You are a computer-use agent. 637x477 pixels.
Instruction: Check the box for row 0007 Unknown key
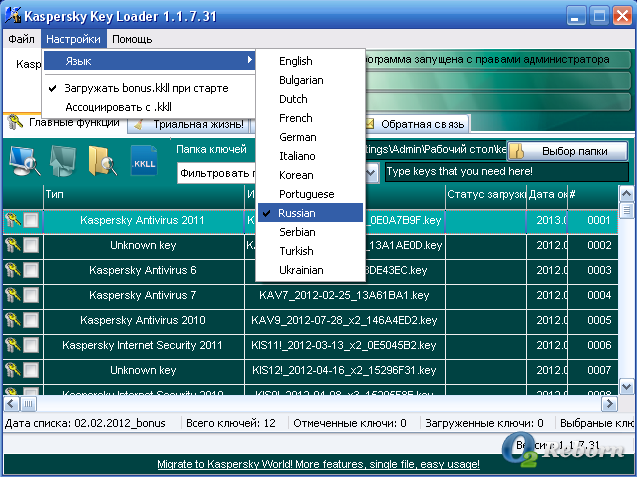[x=31, y=370]
